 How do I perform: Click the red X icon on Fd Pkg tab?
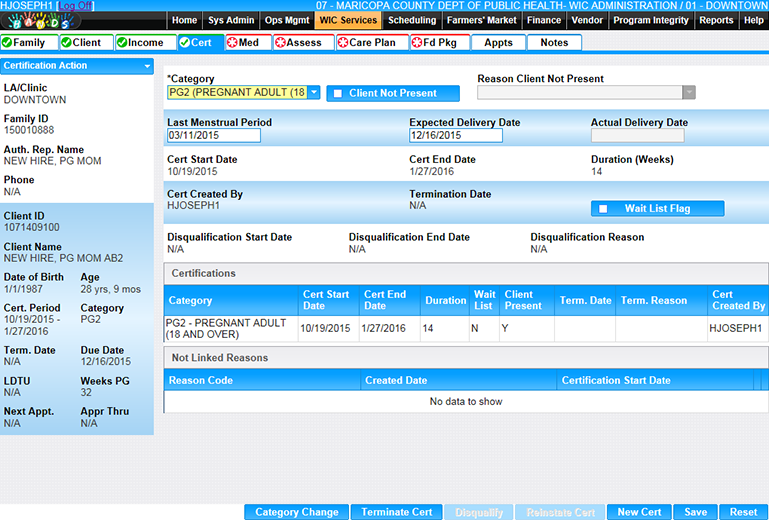click(415, 43)
